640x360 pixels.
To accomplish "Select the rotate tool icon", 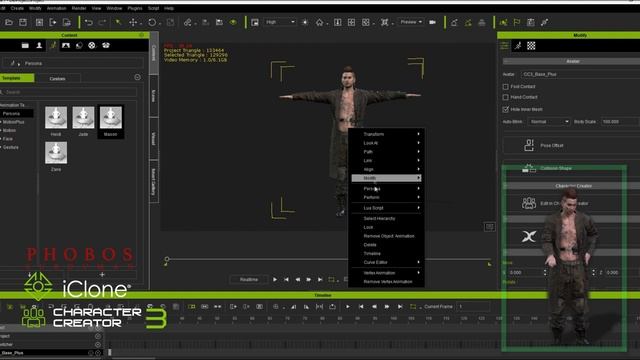I will pos(152,22).
